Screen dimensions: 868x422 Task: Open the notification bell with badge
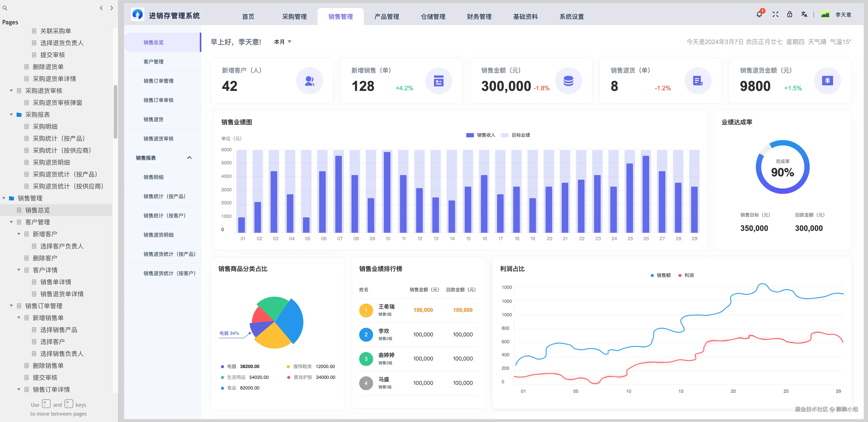tap(760, 14)
